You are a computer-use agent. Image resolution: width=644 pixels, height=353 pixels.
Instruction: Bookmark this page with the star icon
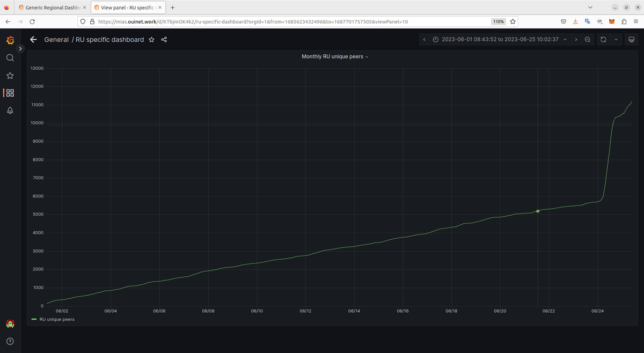click(x=513, y=21)
